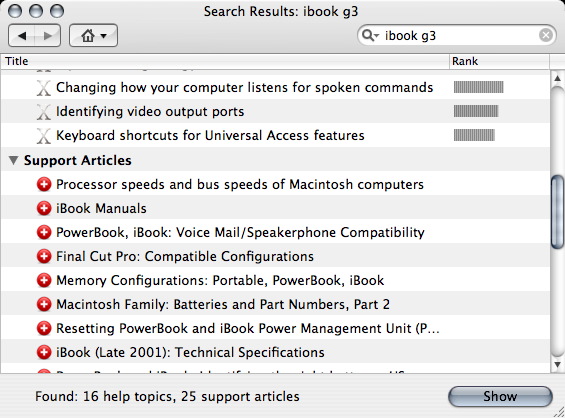Image resolution: width=565 pixels, height=418 pixels.
Task: Select 'Resetting PowerBook and iBook Power Management Unit'
Action: point(248,328)
